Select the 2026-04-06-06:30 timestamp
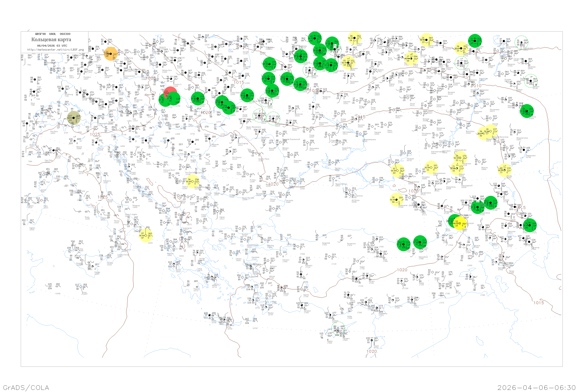588x392 pixels. (x=536, y=387)
